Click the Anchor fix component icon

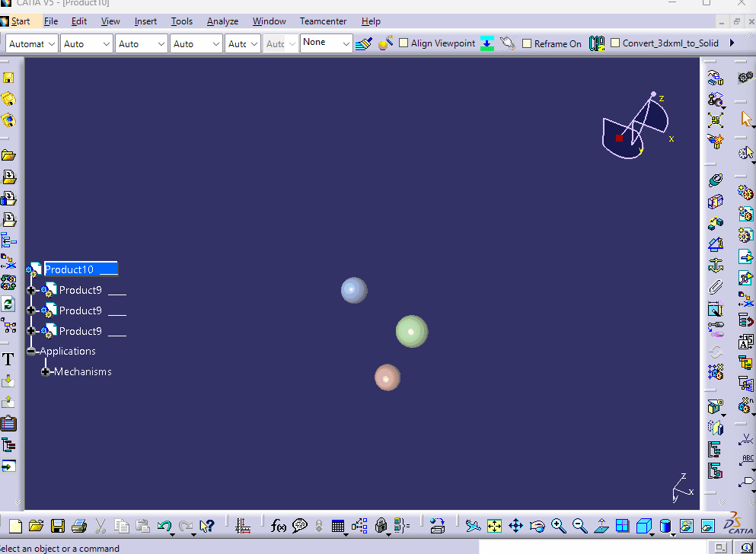716,265
